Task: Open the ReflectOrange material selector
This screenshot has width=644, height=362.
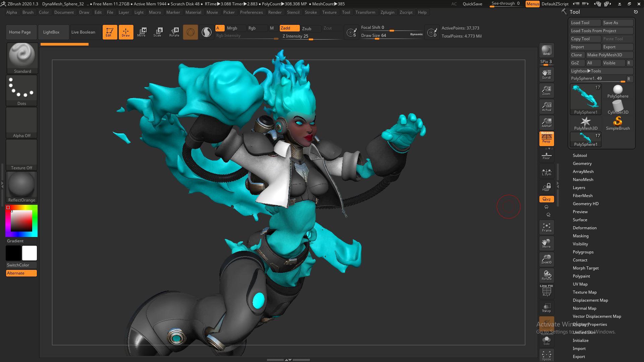Action: pyautogui.click(x=22, y=187)
